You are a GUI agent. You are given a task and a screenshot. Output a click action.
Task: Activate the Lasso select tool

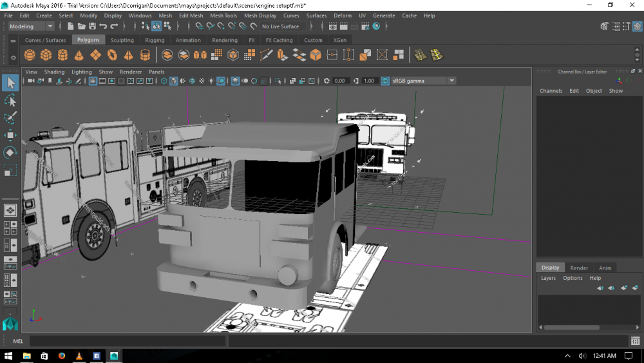tap(10, 101)
